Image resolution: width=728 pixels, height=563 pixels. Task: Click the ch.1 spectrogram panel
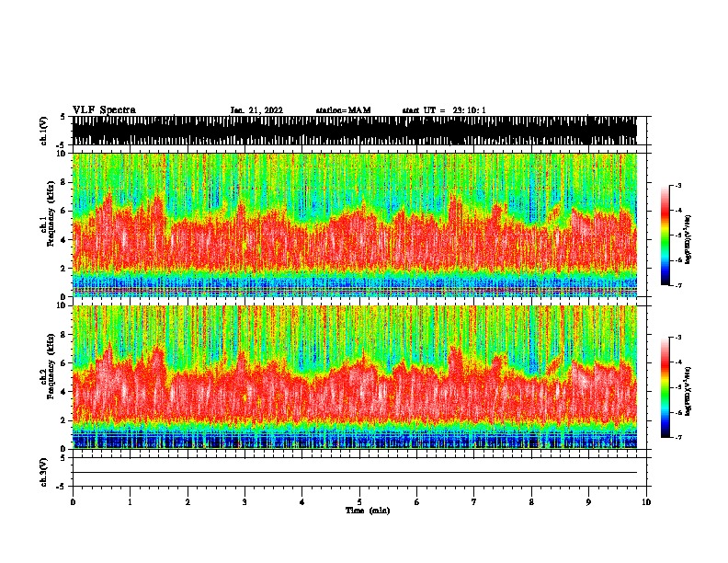[355, 224]
